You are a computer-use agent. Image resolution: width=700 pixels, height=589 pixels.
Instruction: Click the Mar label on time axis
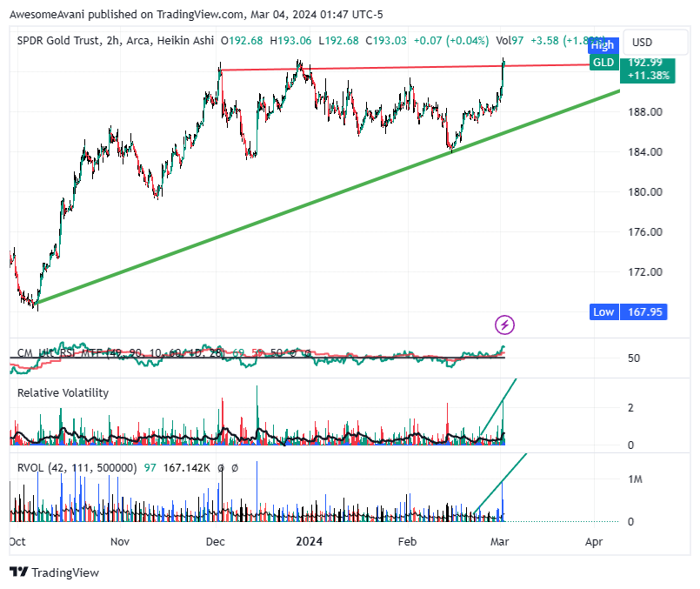point(499,541)
